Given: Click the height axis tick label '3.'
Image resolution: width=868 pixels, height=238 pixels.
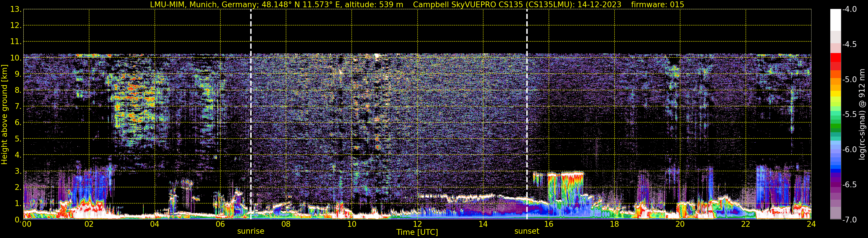Looking at the screenshot, I should (x=18, y=171).
